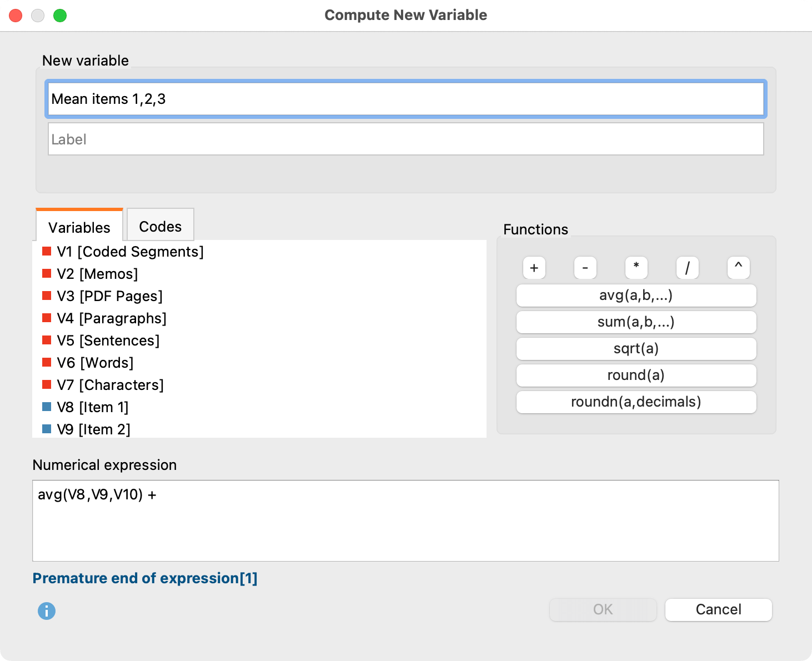Select the V5 [Sentences] variable
This screenshot has width=812, height=661.
click(x=107, y=340)
